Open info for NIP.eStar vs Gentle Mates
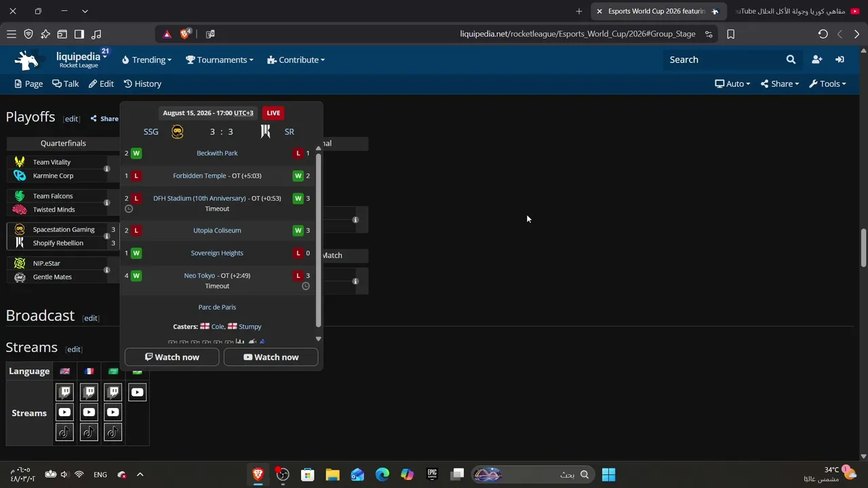 [106, 270]
